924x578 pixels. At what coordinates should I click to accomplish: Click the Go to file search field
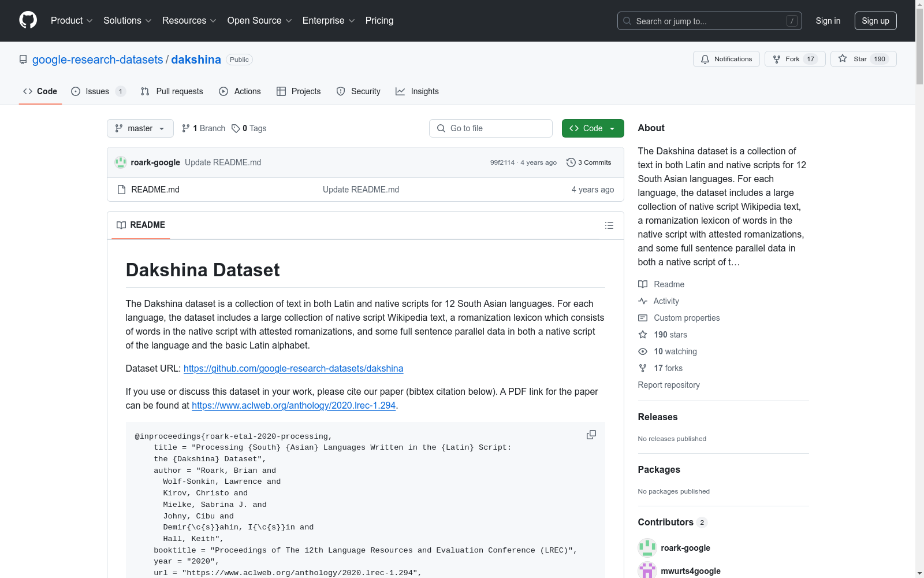click(491, 128)
